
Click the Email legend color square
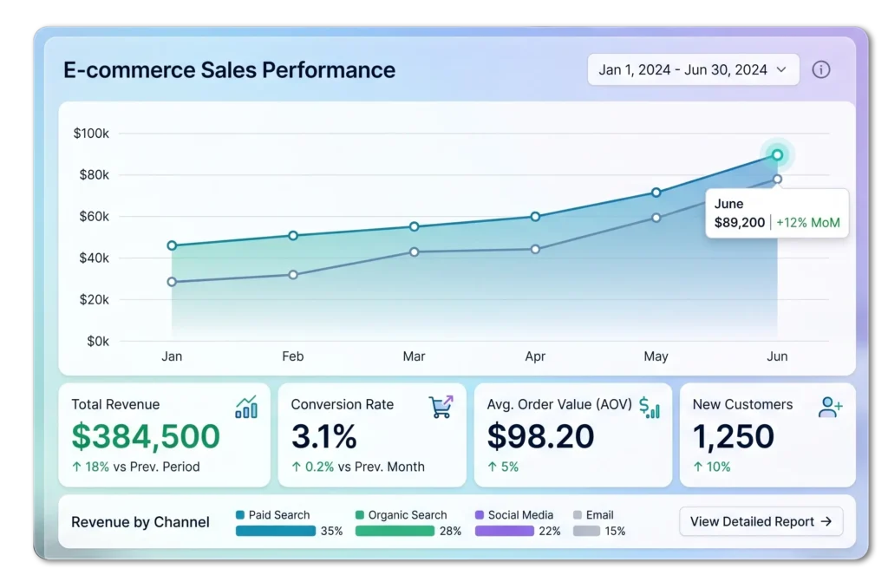[x=578, y=515]
